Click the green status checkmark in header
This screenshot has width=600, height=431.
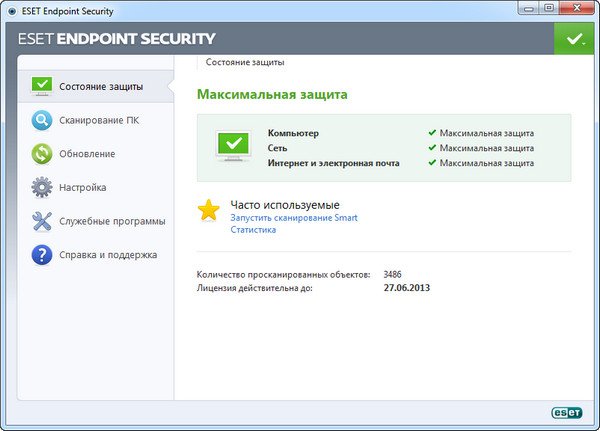coord(573,40)
